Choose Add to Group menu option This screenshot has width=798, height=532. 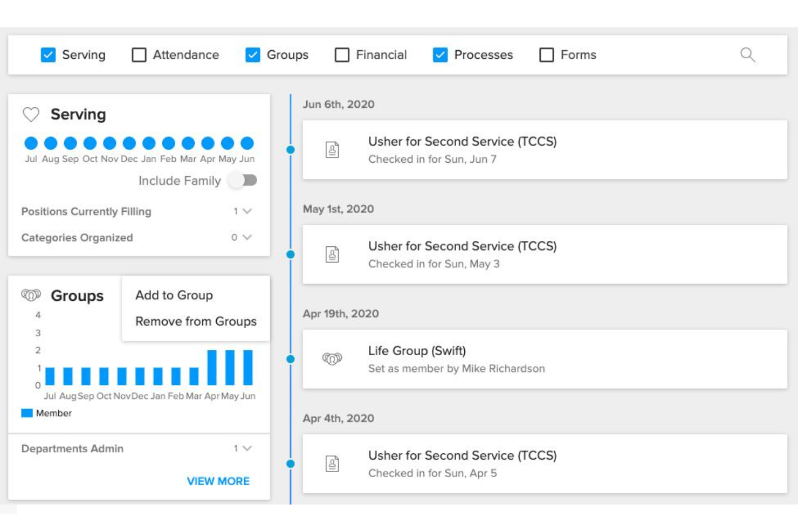174,295
